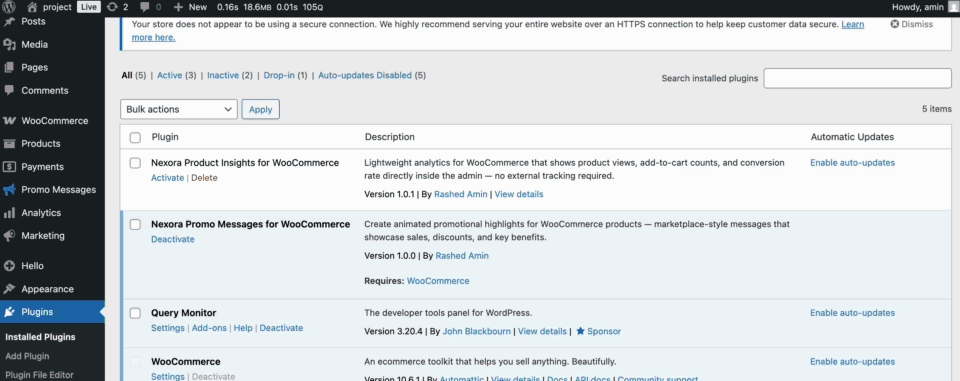This screenshot has height=381, width=960.
Task: View details of Query Monitor
Action: tap(542, 331)
